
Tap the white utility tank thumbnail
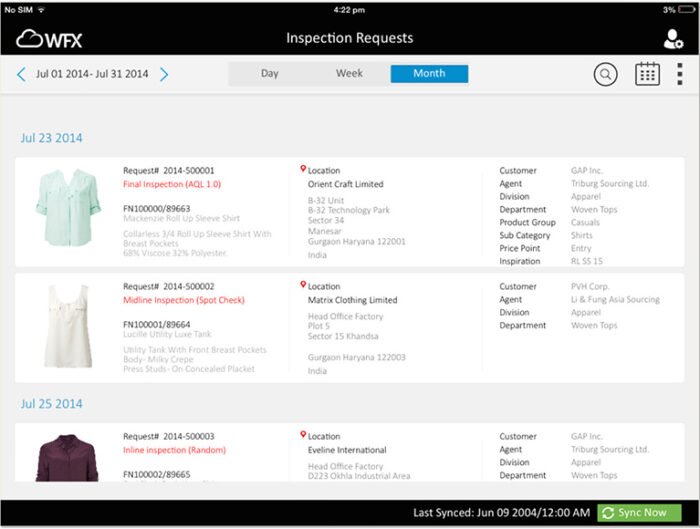68,326
